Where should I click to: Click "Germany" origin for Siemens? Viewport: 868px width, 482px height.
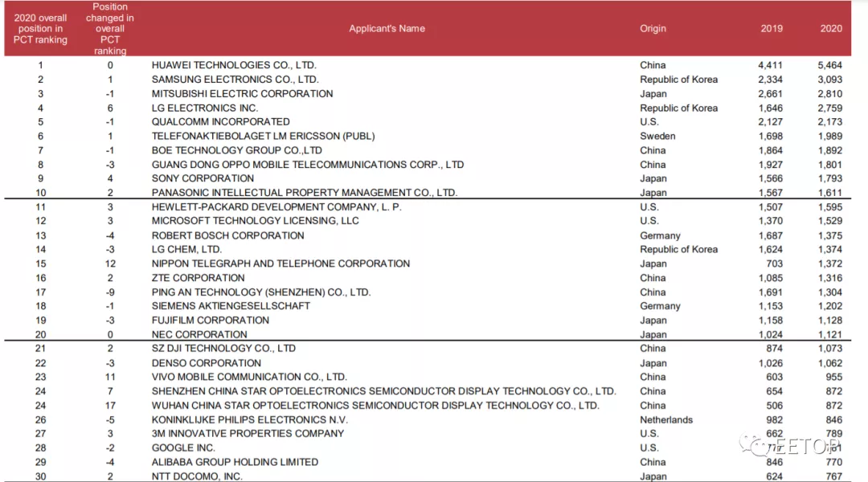pos(660,306)
